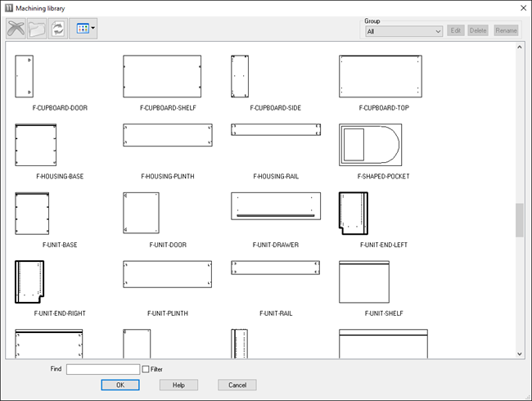Enable the Filter checkbox
The image size is (532, 401).
[x=146, y=369]
